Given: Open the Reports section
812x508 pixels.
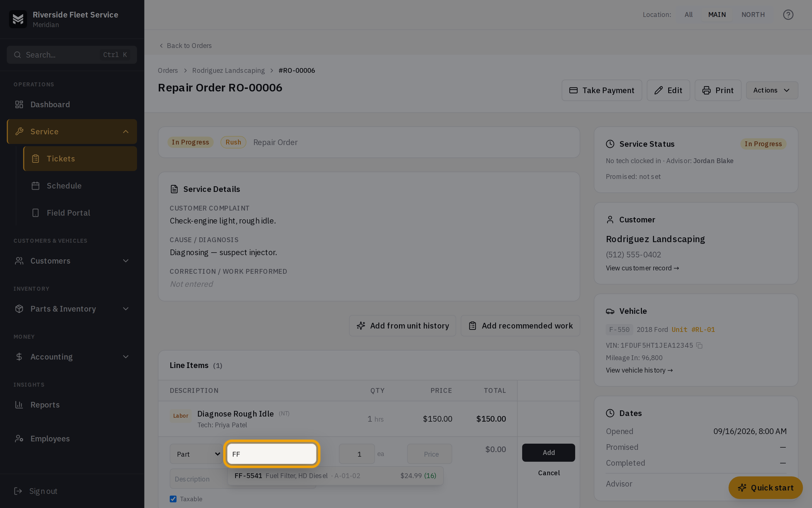Looking at the screenshot, I should point(72,404).
